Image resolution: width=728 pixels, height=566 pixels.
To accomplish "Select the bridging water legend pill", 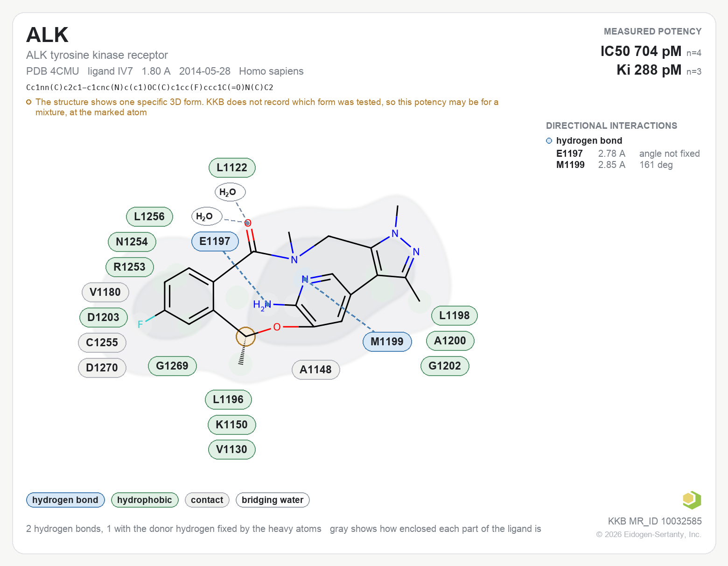I will pyautogui.click(x=273, y=500).
